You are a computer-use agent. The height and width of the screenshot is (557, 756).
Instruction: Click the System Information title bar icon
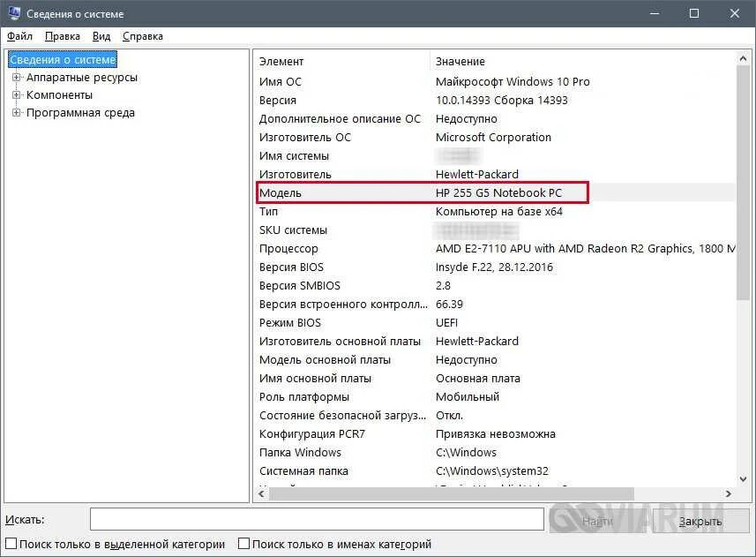click(x=14, y=13)
